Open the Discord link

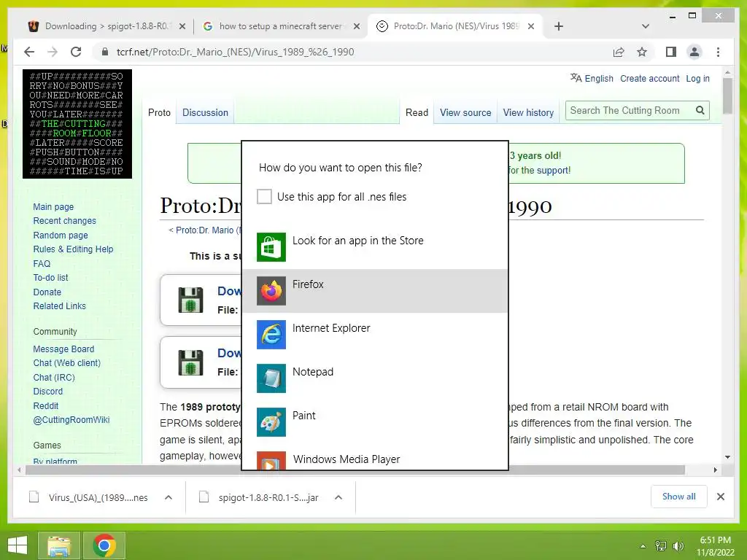tap(47, 391)
